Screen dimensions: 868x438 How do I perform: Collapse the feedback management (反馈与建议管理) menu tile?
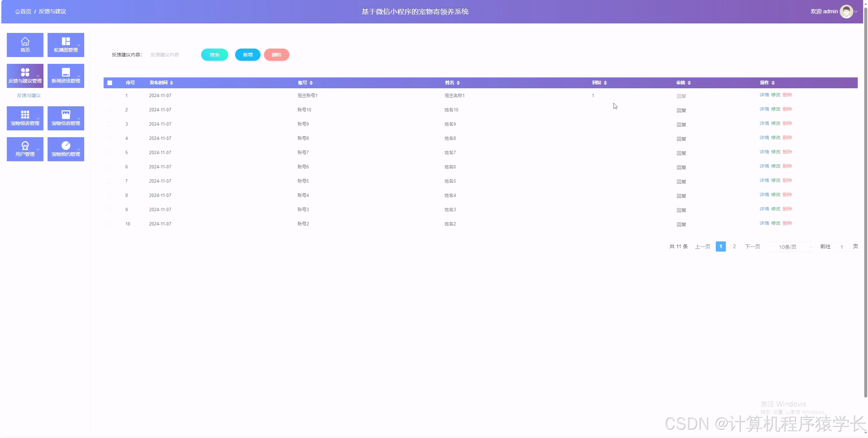(x=25, y=76)
